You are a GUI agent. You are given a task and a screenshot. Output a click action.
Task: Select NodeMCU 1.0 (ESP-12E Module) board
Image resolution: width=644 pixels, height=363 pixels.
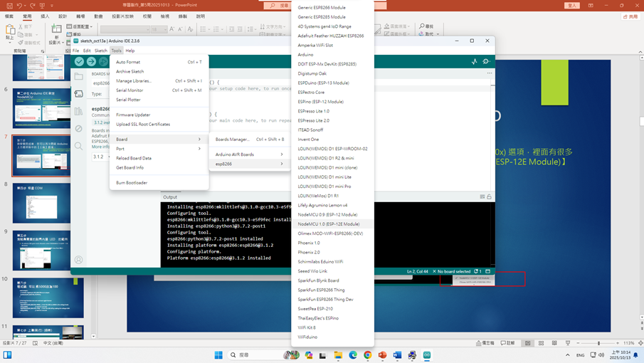pos(328,224)
